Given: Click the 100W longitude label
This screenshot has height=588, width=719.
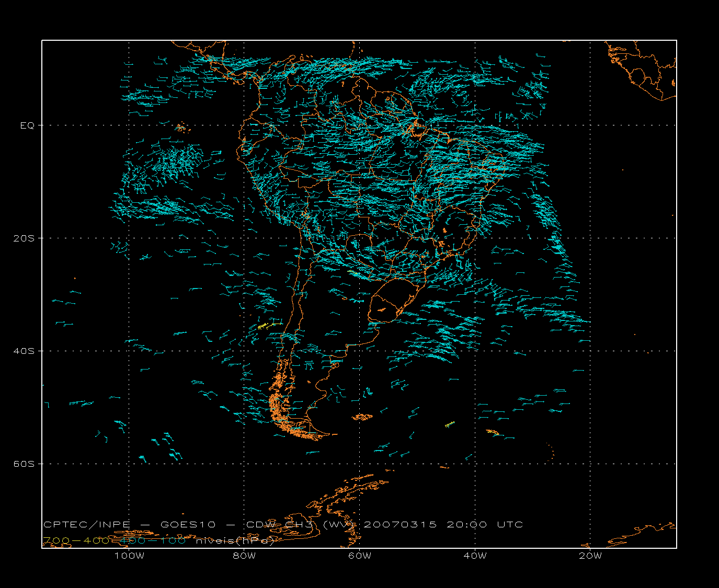Looking at the screenshot, I should click(x=129, y=556).
